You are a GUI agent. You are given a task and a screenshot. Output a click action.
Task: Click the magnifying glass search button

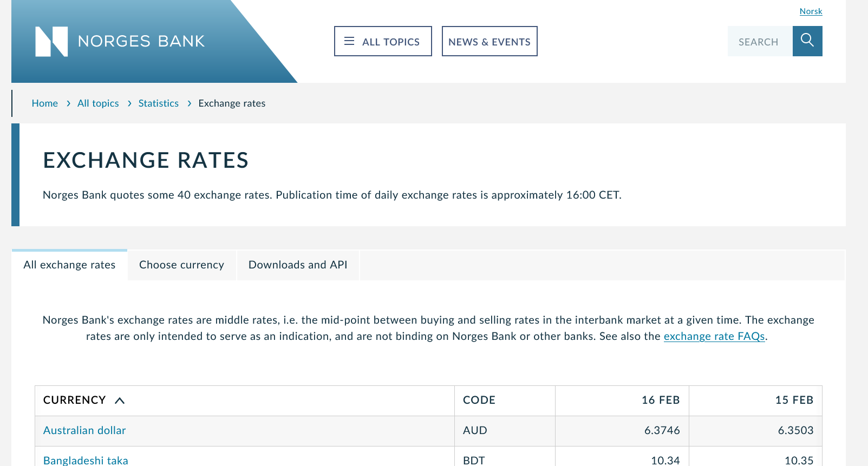pos(807,41)
